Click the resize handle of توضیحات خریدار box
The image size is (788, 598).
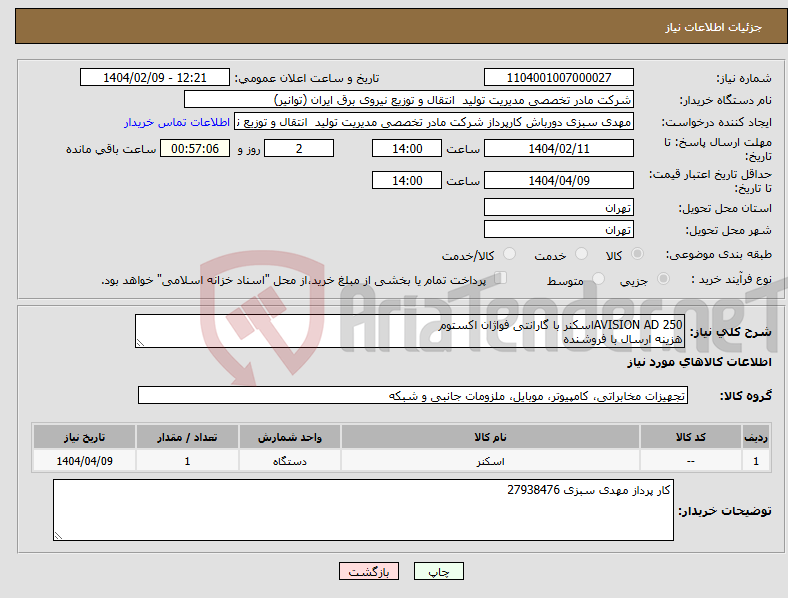click(58, 536)
